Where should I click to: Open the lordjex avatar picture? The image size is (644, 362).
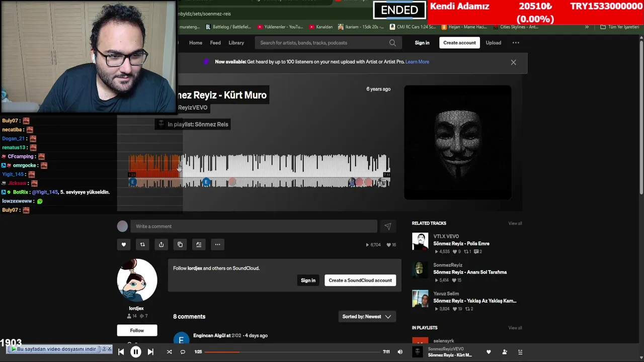(137, 280)
